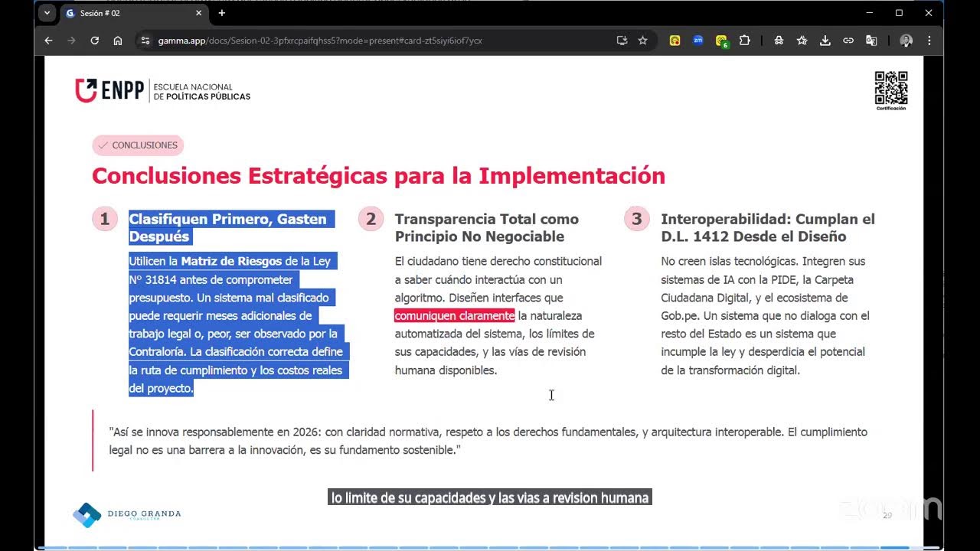Screen dimensions: 980x551
Task: Open the extension with green badge 6
Action: click(x=721, y=41)
